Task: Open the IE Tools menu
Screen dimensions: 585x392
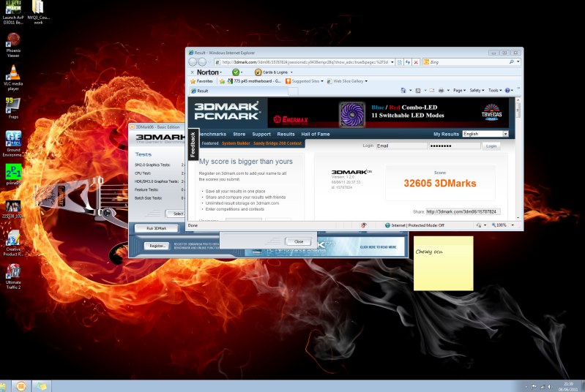Action: [x=494, y=90]
